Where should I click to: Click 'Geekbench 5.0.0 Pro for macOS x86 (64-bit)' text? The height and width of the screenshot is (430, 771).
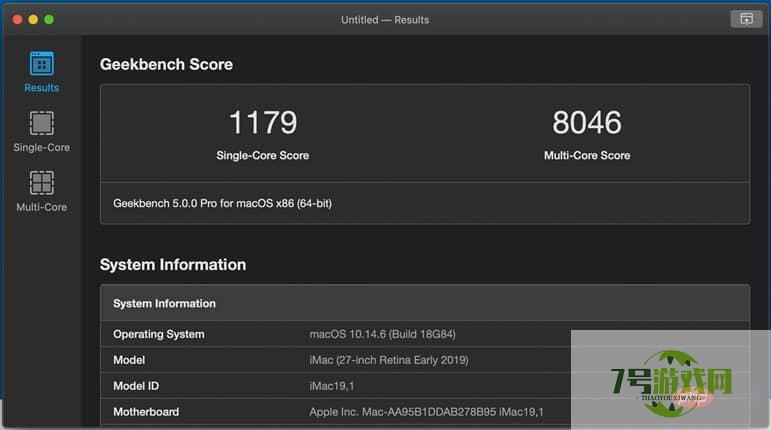point(222,203)
